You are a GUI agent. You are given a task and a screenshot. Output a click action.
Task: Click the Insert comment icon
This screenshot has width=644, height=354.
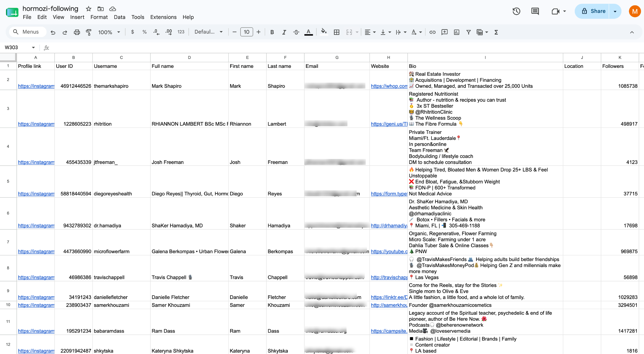444,32
